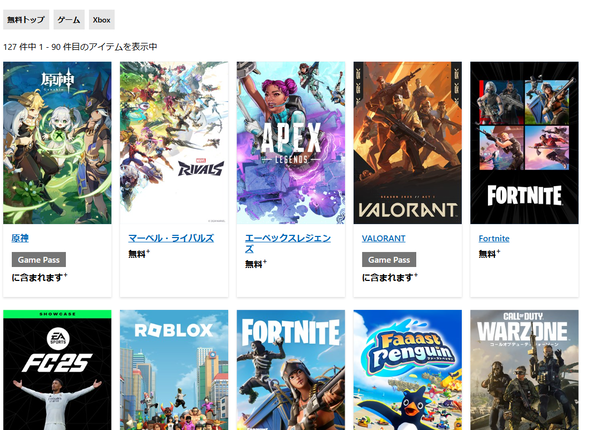
Task: Click the Game Pass badge under 原神
Action: pyautogui.click(x=39, y=259)
